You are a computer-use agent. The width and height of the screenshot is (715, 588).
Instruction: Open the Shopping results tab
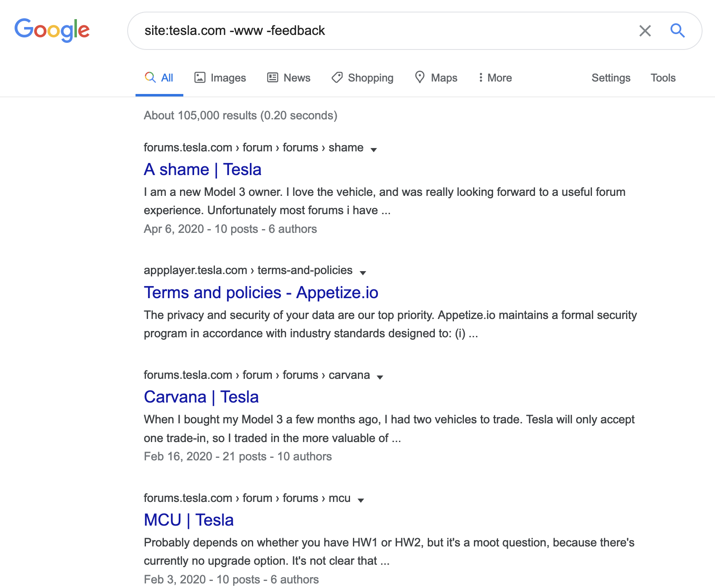[362, 78]
